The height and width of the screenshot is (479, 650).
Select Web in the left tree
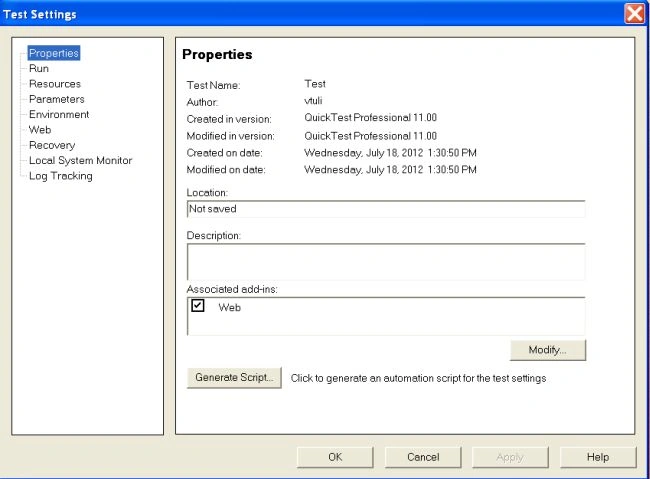click(x=40, y=130)
